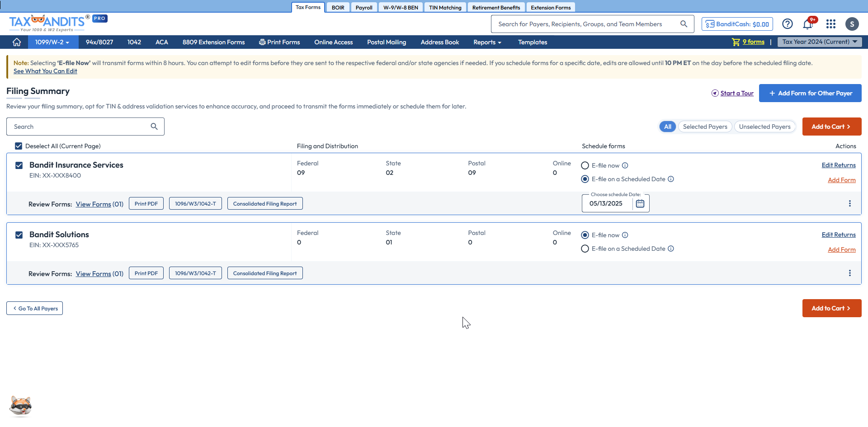Open the user profile avatar S
Image resolution: width=868 pixels, height=427 pixels.
coord(852,24)
